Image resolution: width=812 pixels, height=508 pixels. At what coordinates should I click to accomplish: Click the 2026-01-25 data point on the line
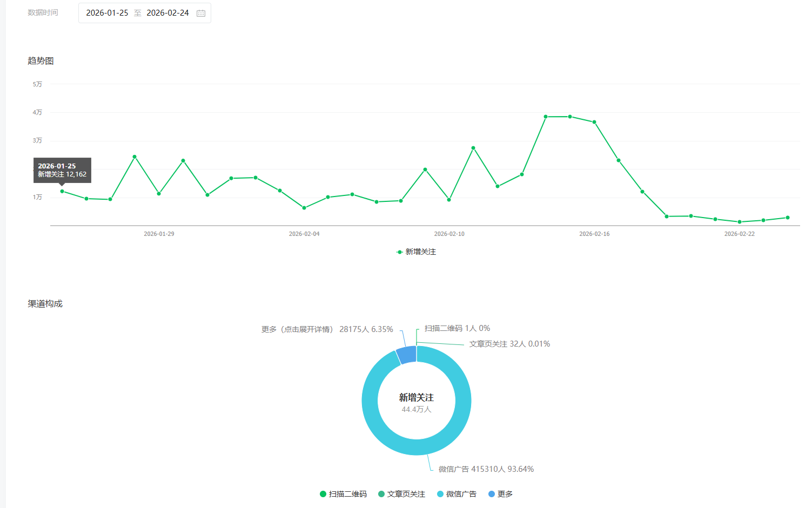tap(62, 191)
